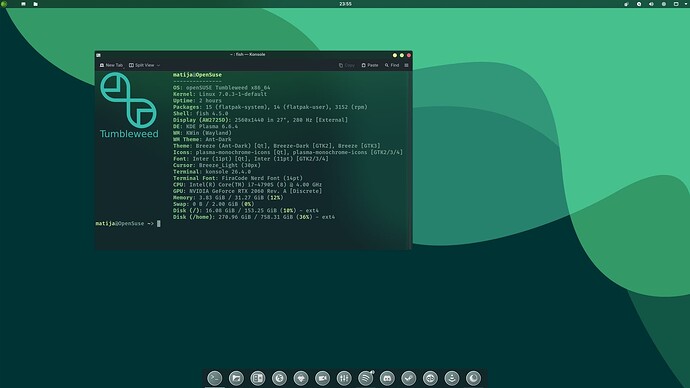Image resolution: width=690 pixels, height=388 pixels.
Task: Click the 'Swap: 0 B / 2.00 GiB' line
Action: 213,204
